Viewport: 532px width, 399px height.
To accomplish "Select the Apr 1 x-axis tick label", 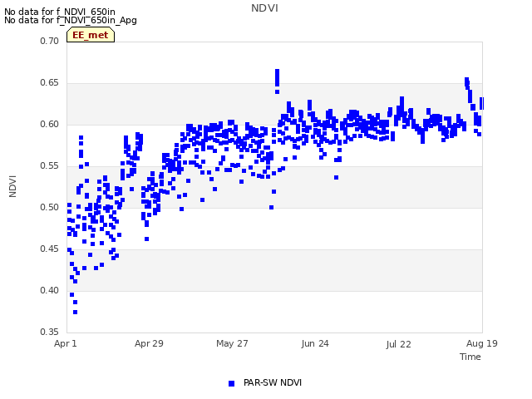I will [x=66, y=343].
